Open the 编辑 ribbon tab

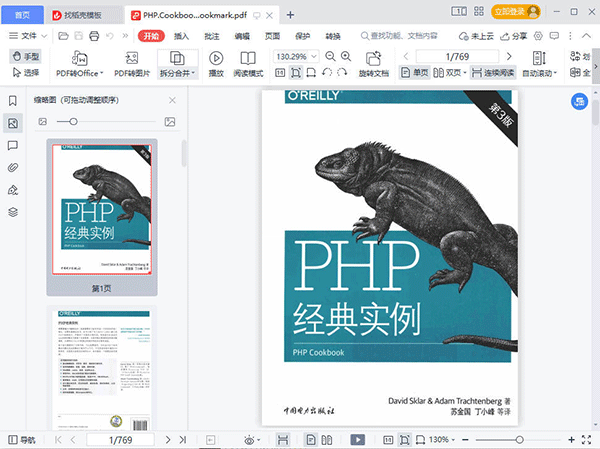[242, 36]
